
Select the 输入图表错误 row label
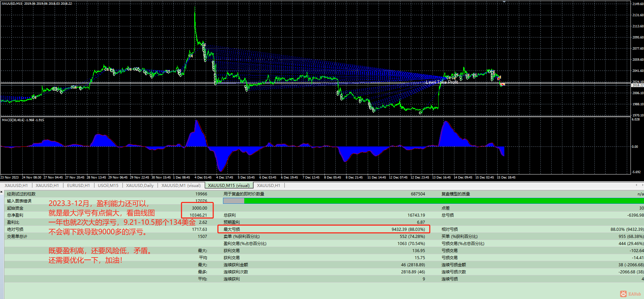point(19,201)
